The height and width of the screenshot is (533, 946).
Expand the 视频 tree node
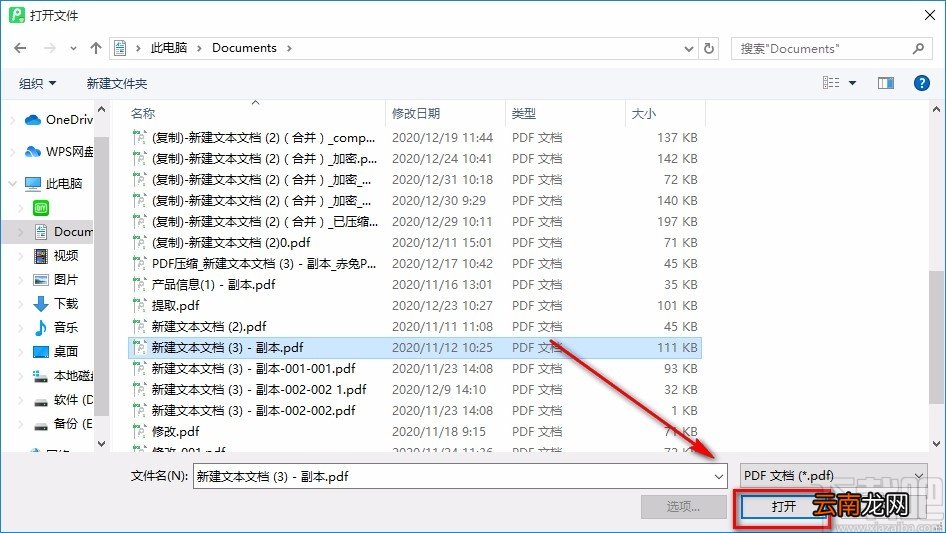click(x=21, y=256)
